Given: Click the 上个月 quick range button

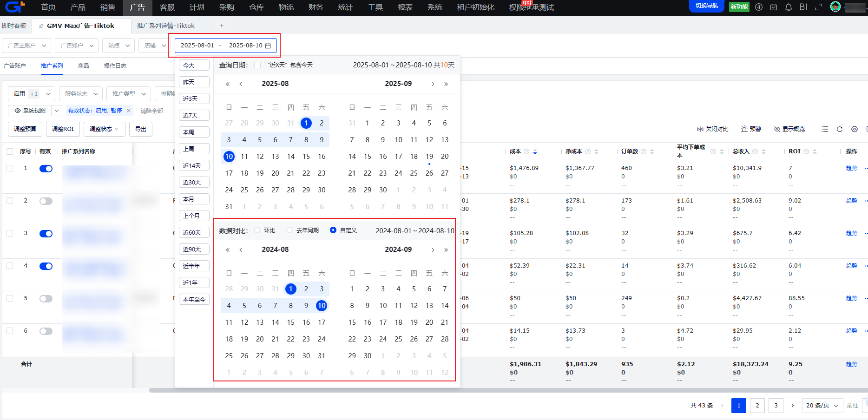Looking at the screenshot, I should [194, 216].
